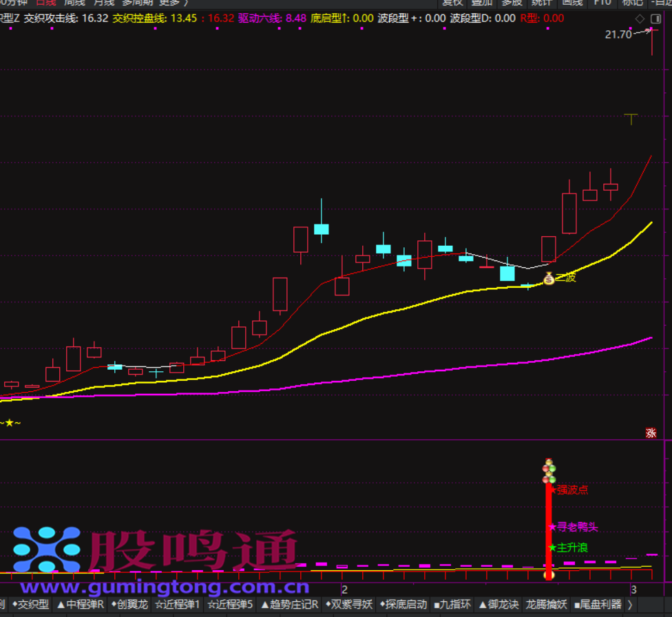The width and height of the screenshot is (672, 617).
Task: Click the red 涨 badge icon
Action: [651, 433]
